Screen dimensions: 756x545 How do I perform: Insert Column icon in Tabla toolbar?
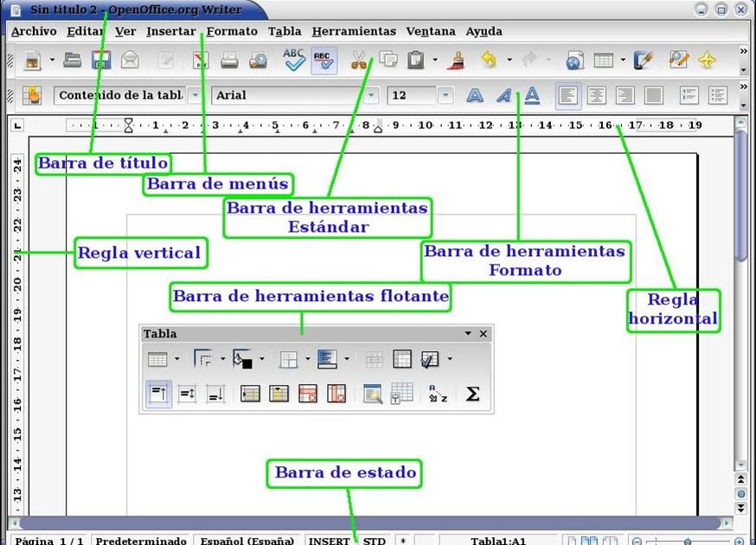click(279, 394)
